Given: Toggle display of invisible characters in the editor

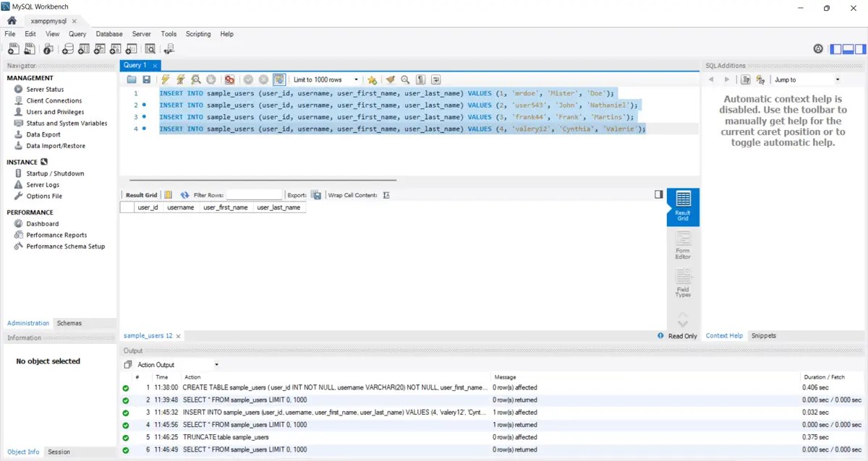Looking at the screenshot, I should coord(420,79).
